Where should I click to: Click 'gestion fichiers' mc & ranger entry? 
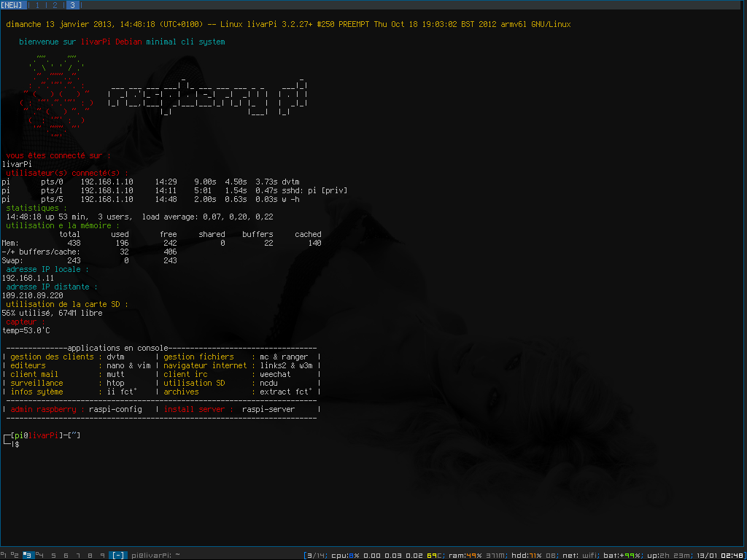(x=236, y=357)
